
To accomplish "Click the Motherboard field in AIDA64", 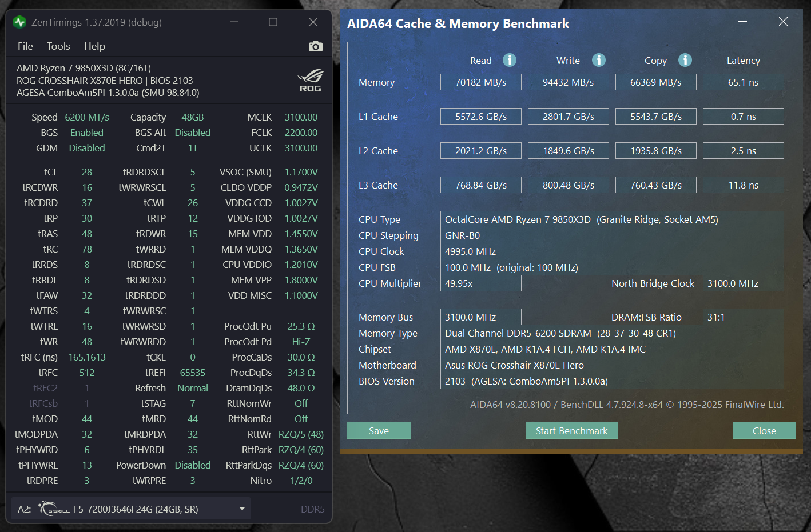I will pyautogui.click(x=612, y=365).
